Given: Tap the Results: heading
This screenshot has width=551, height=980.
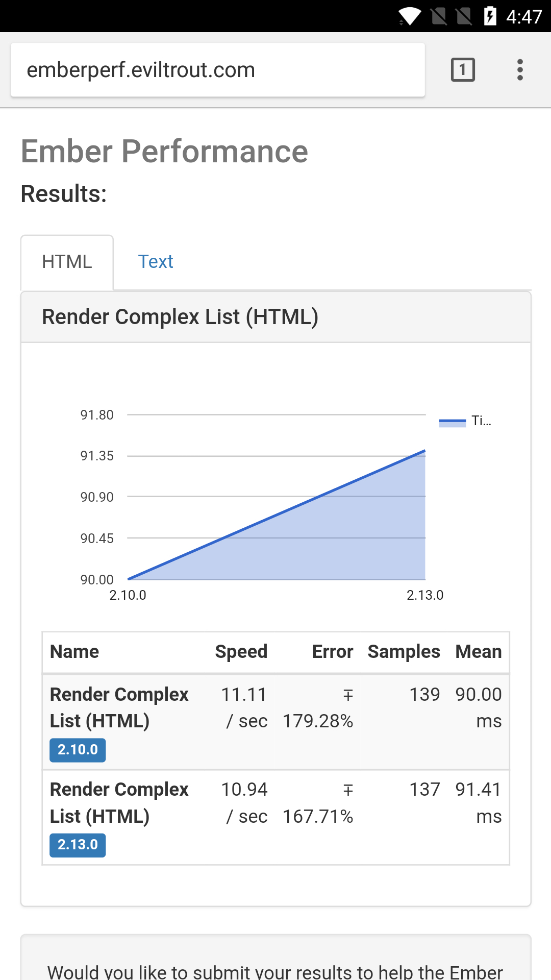Looking at the screenshot, I should point(64,194).
